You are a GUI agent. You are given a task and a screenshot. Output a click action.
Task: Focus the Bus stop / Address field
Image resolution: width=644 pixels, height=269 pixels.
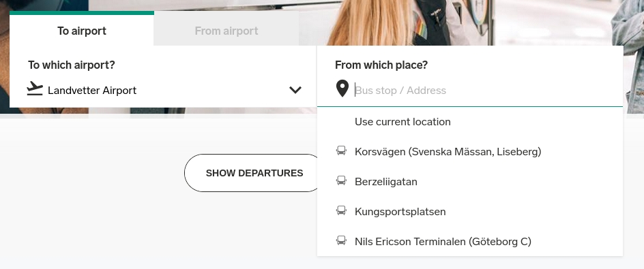click(488, 90)
